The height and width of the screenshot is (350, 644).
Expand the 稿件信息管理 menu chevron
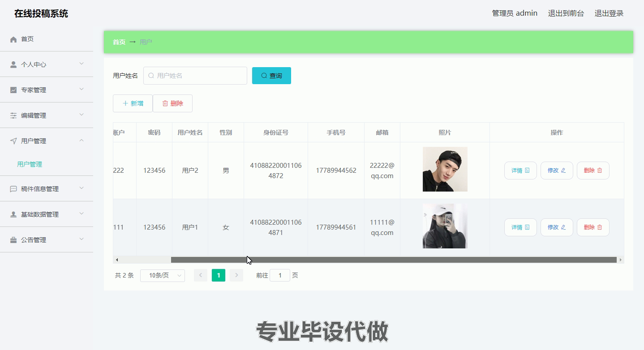tap(82, 188)
